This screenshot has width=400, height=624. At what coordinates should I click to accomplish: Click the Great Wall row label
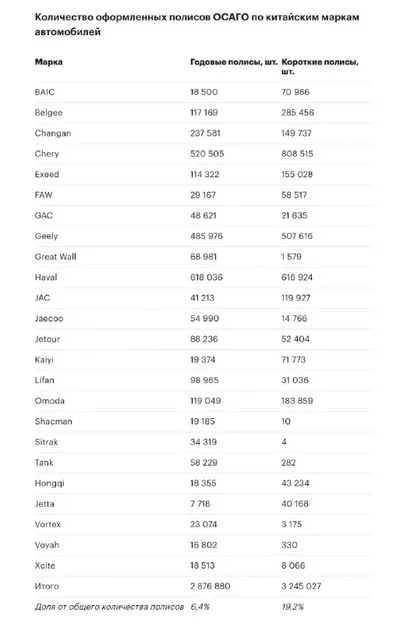click(x=55, y=257)
